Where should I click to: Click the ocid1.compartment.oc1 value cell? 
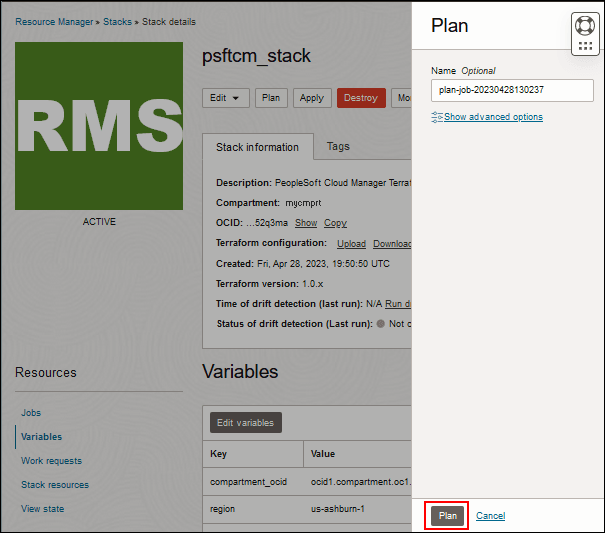tap(357, 482)
